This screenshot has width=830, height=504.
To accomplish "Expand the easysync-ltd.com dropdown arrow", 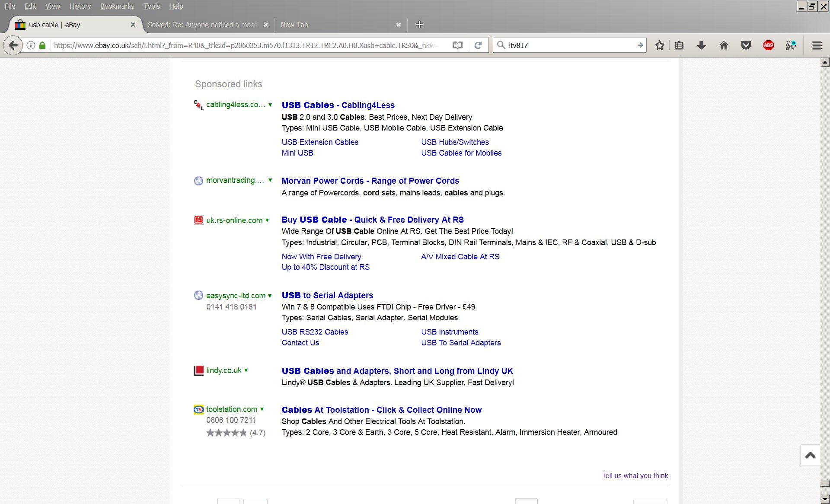I will click(x=270, y=296).
